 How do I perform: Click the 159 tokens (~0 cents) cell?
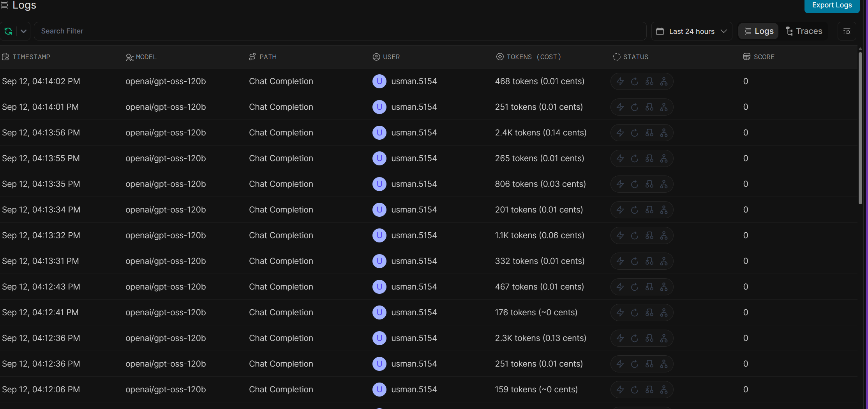point(536,390)
